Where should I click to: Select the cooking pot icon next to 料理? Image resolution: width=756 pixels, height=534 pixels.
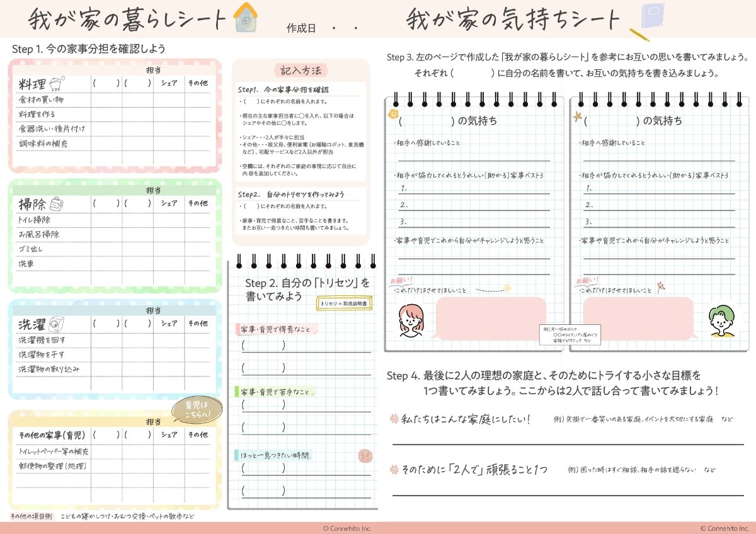point(58,83)
